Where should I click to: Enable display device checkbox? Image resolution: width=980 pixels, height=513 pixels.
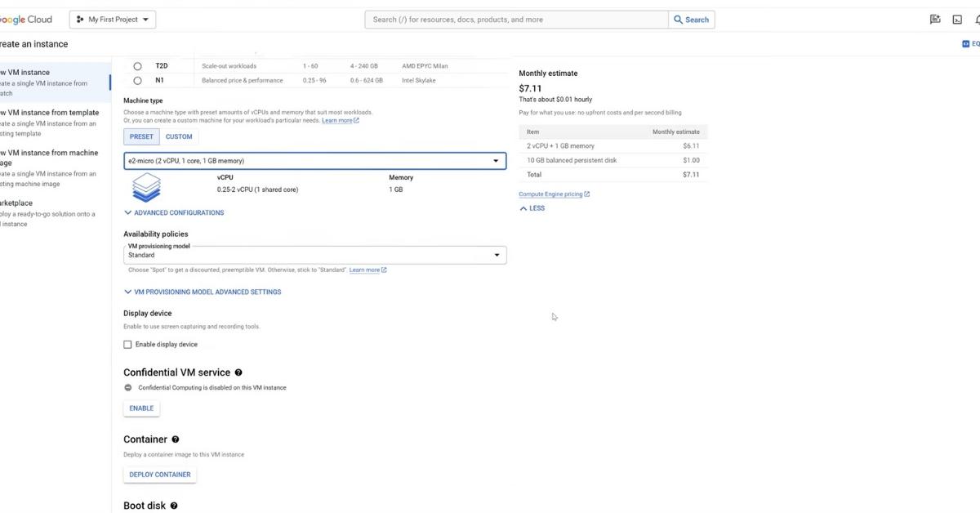[127, 345]
